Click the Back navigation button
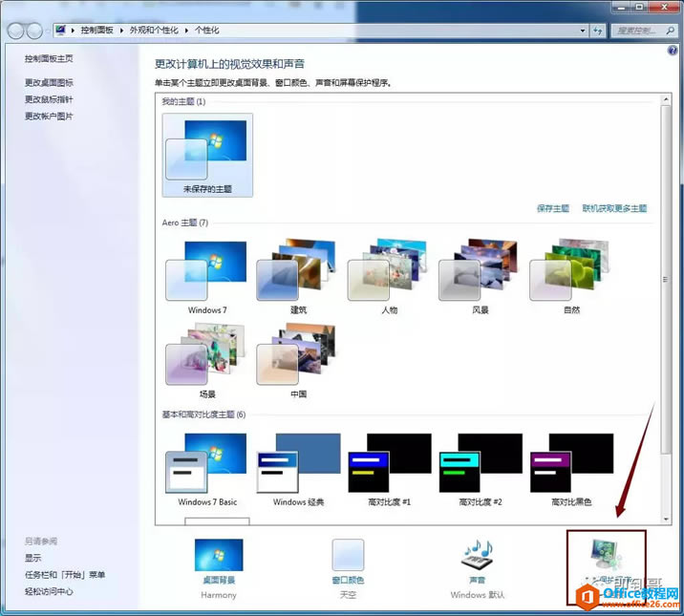This screenshot has height=616, width=684. tap(15, 31)
